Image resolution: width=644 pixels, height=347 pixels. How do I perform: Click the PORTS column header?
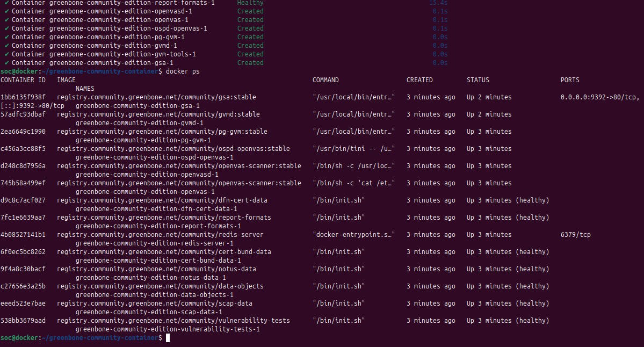coord(570,80)
